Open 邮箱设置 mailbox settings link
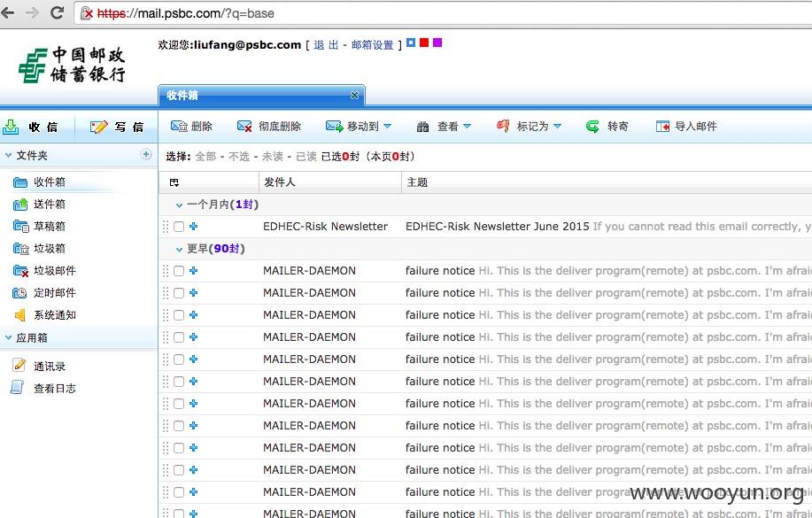The height and width of the screenshot is (518, 812). point(372,45)
